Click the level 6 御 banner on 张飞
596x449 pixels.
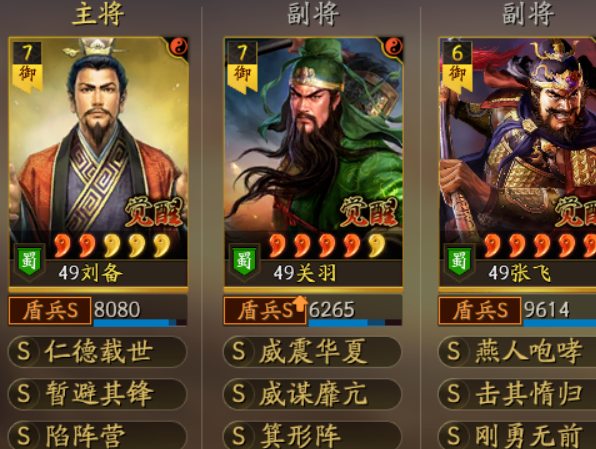[x=457, y=67]
